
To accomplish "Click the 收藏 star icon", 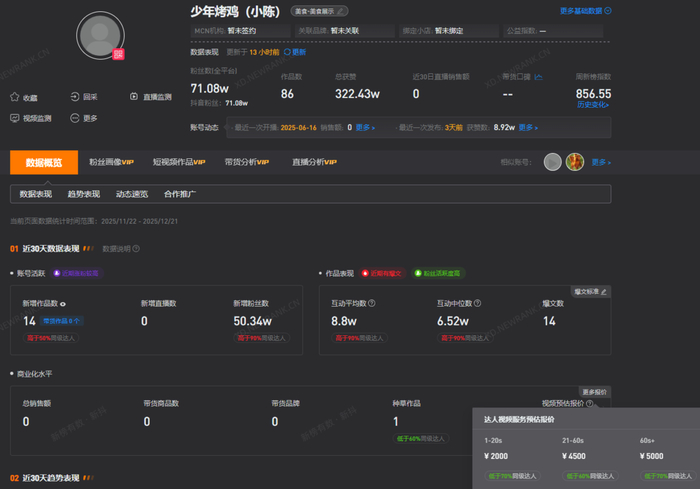I will (x=15, y=97).
